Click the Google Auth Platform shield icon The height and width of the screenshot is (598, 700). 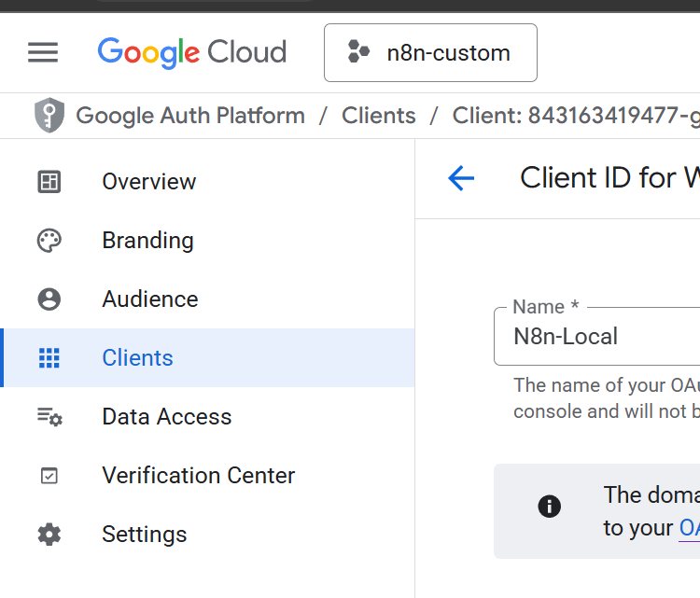[49, 116]
